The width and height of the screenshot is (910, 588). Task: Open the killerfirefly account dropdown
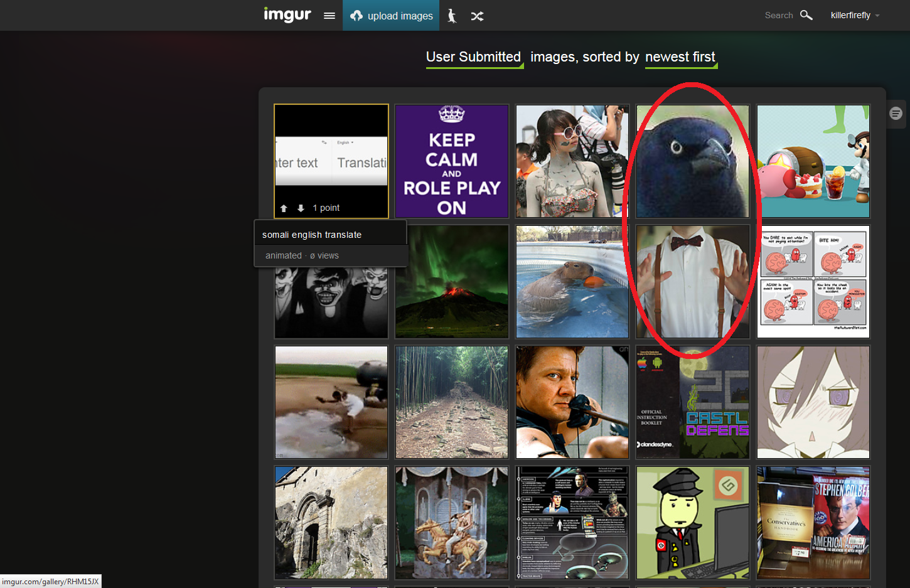pos(855,15)
